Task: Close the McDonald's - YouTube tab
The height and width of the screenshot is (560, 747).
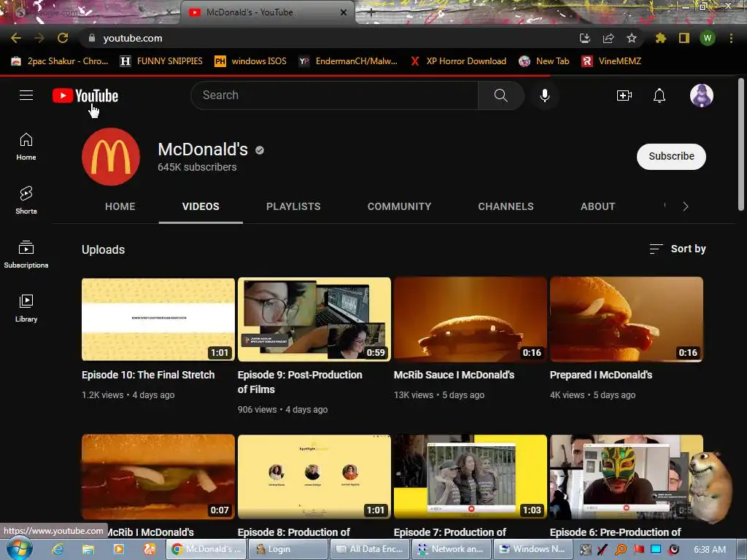Action: (344, 12)
